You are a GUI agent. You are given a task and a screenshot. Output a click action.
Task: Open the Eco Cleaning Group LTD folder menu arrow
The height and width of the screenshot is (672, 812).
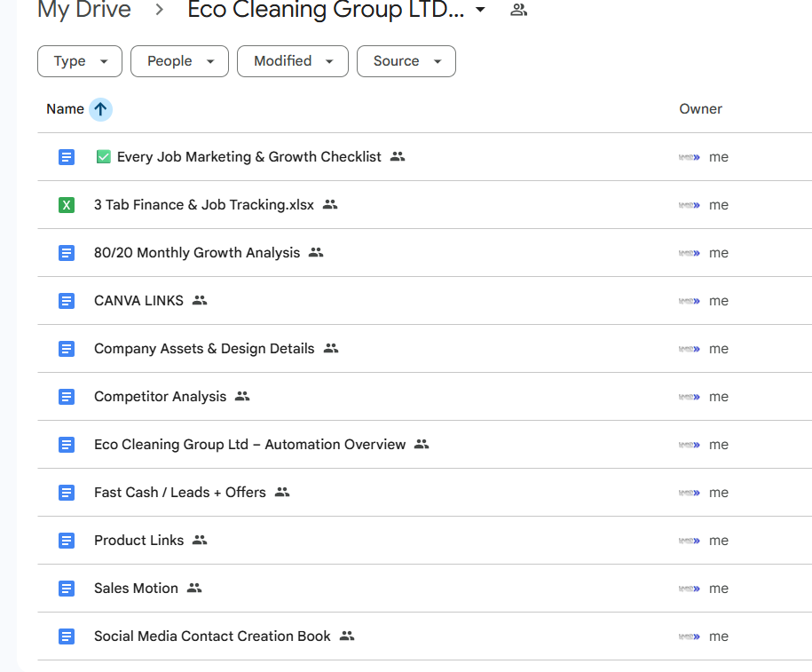pyautogui.click(x=481, y=11)
